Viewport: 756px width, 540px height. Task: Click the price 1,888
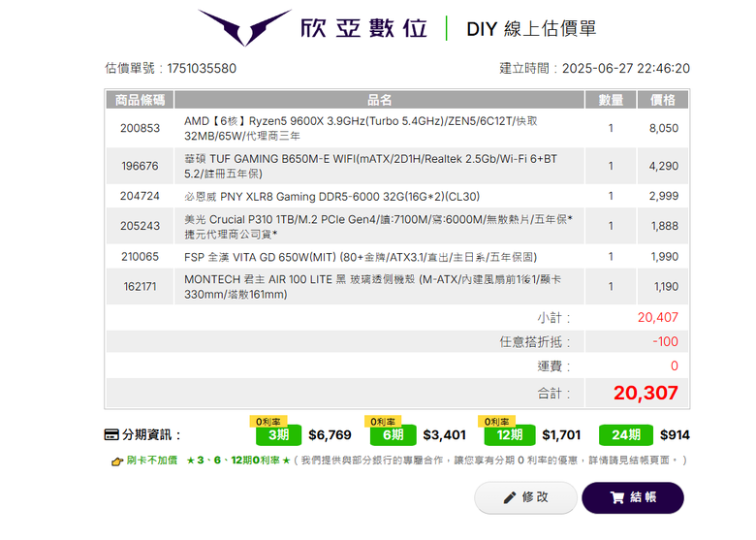click(x=664, y=226)
